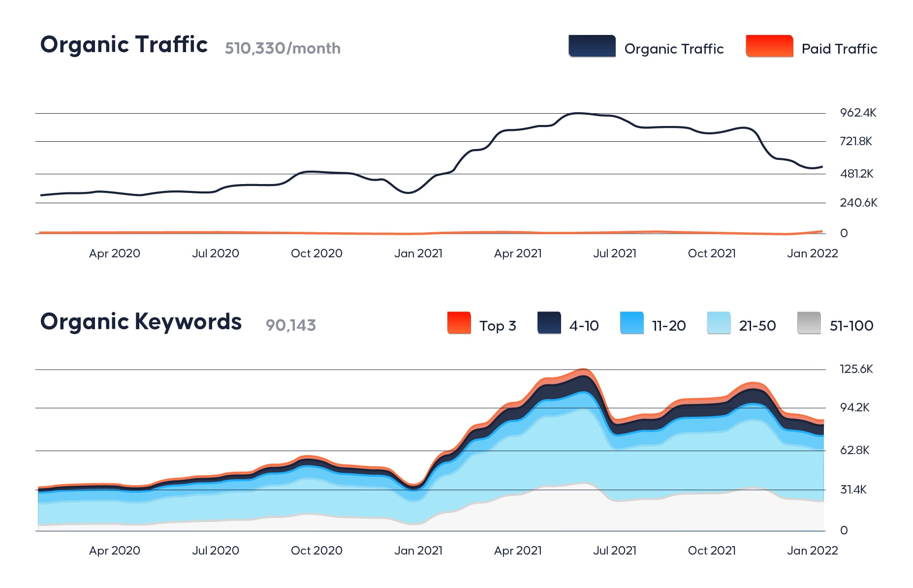This screenshot has width=913, height=588.
Task: Click the '62.8K' keywords axis label
Action: click(854, 450)
